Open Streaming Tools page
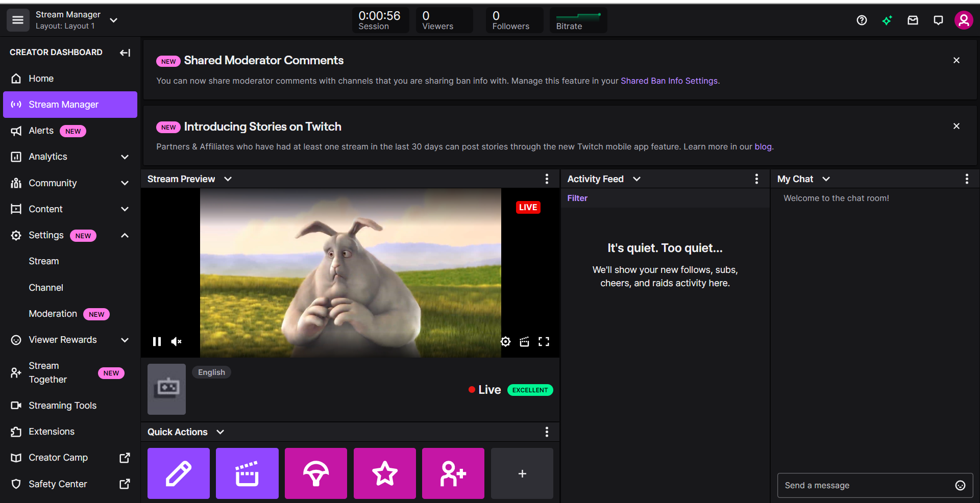This screenshot has width=980, height=503. [70, 406]
